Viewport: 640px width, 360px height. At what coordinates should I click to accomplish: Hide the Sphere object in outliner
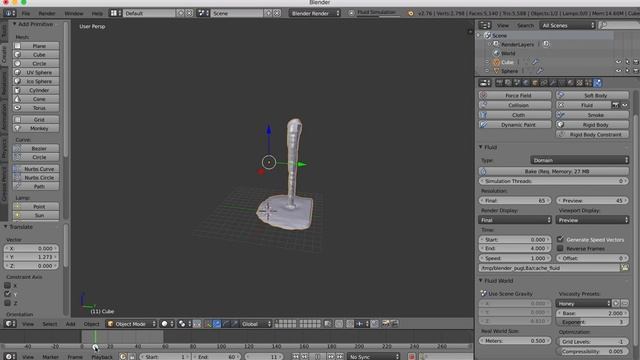618,71
